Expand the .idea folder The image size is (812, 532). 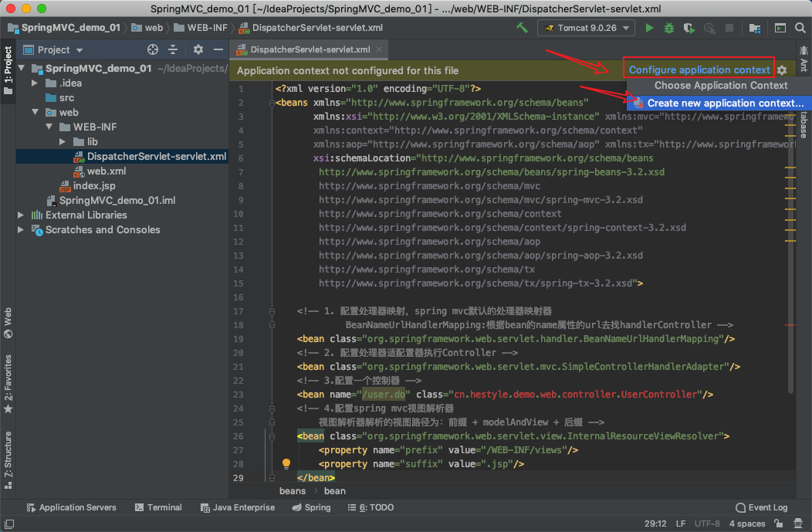point(34,83)
